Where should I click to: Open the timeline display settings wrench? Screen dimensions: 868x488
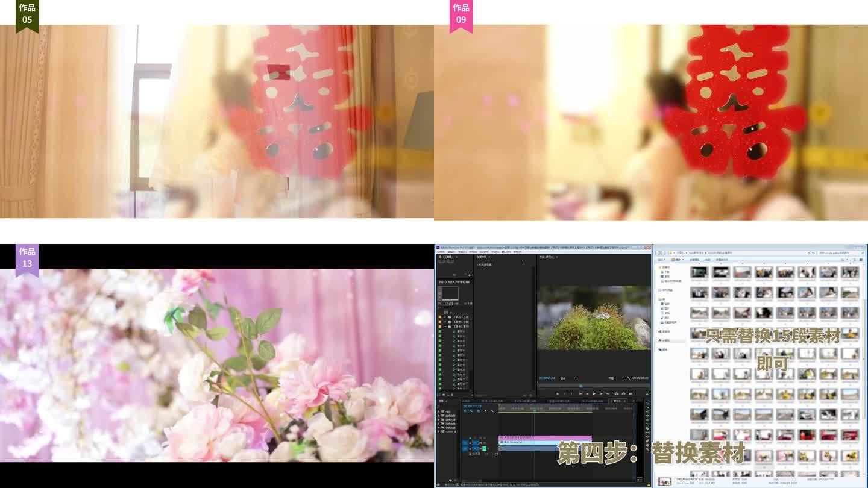pyautogui.click(x=492, y=411)
